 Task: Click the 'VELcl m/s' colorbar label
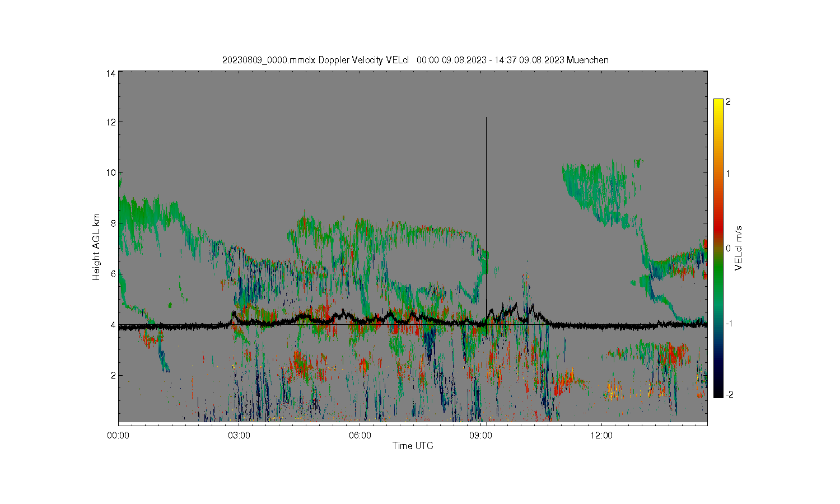(x=739, y=248)
